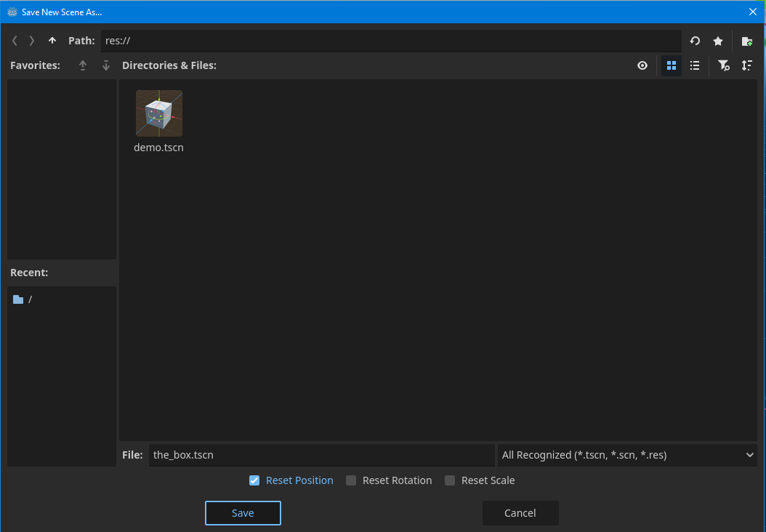Uncheck Reset Position checkbox
The image size is (766, 532).
point(254,480)
